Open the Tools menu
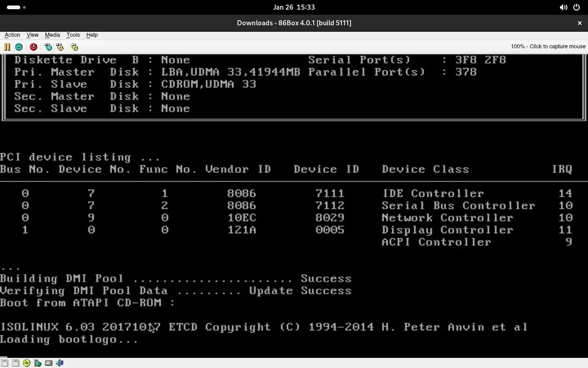This screenshot has width=588, height=368. pyautogui.click(x=73, y=35)
